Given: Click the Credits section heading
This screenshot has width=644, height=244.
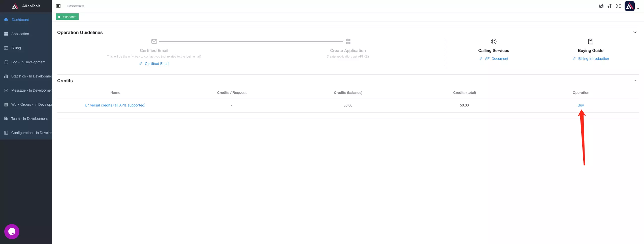Looking at the screenshot, I should (x=65, y=81).
